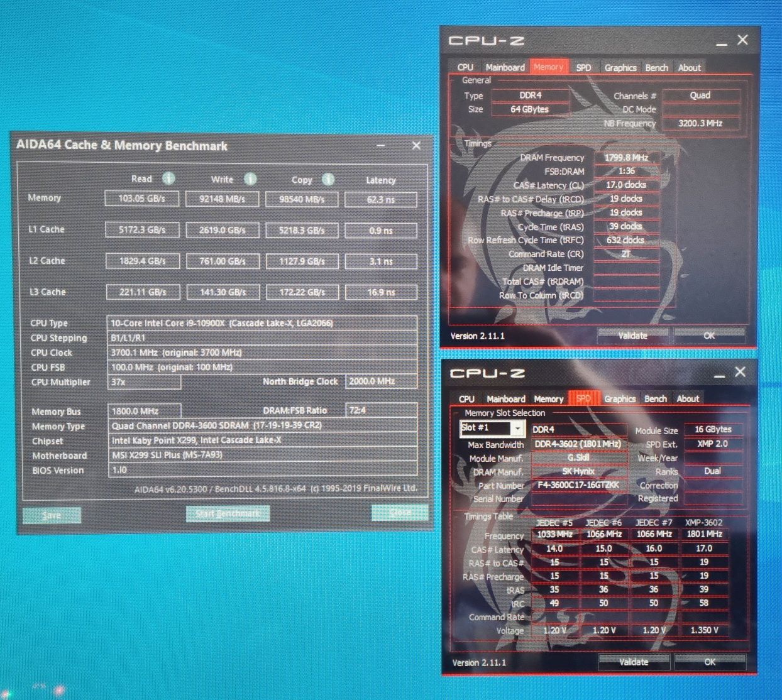Screen dimensions: 782x700
Task: Open About tab in lower CPU-Z window
Action: [x=688, y=398]
